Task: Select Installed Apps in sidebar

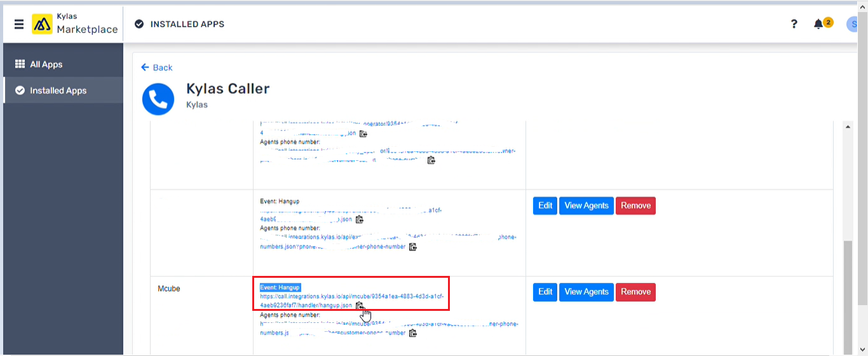Action: pyautogui.click(x=63, y=90)
